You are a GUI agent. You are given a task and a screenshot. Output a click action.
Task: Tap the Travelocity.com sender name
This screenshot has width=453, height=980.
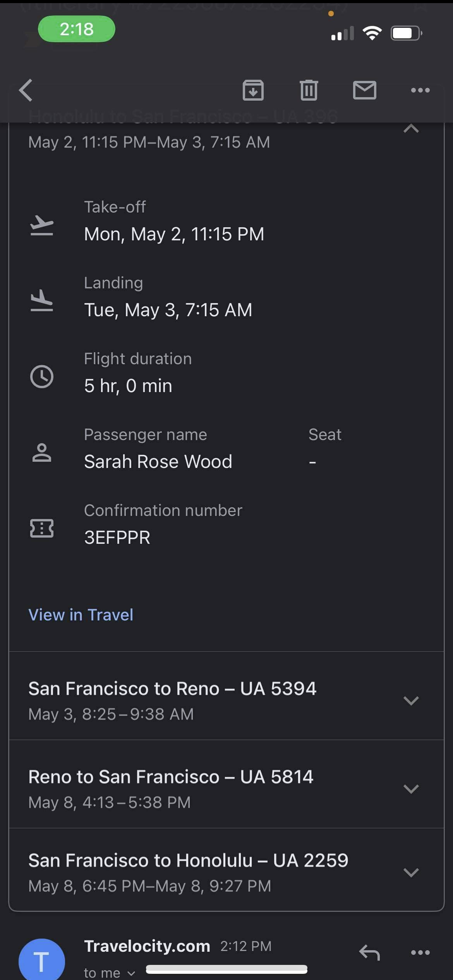coord(147,946)
